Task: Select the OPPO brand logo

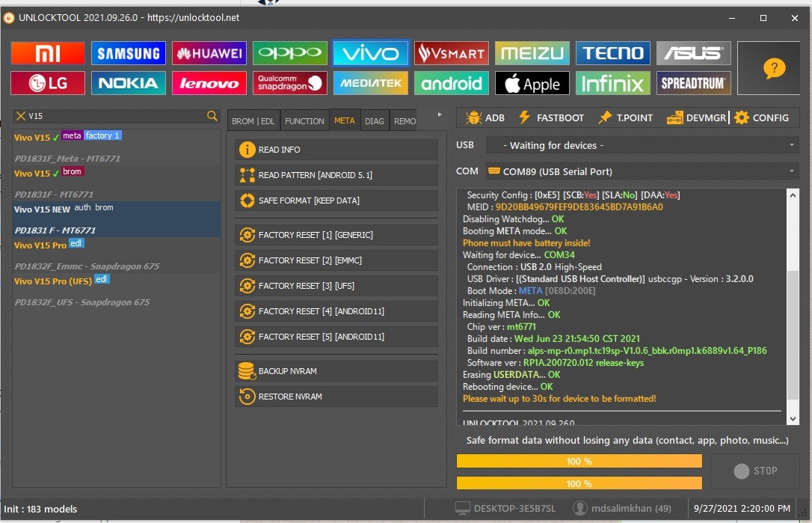Action: [x=290, y=53]
